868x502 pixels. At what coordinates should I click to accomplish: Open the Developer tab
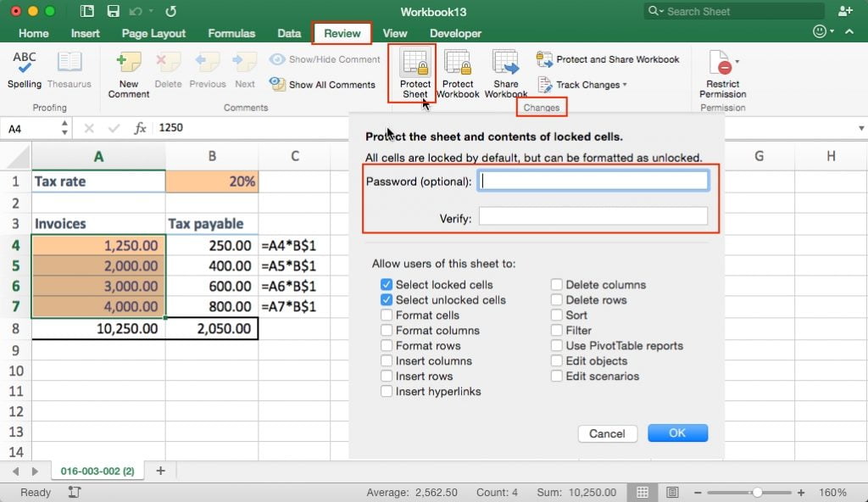tap(455, 33)
